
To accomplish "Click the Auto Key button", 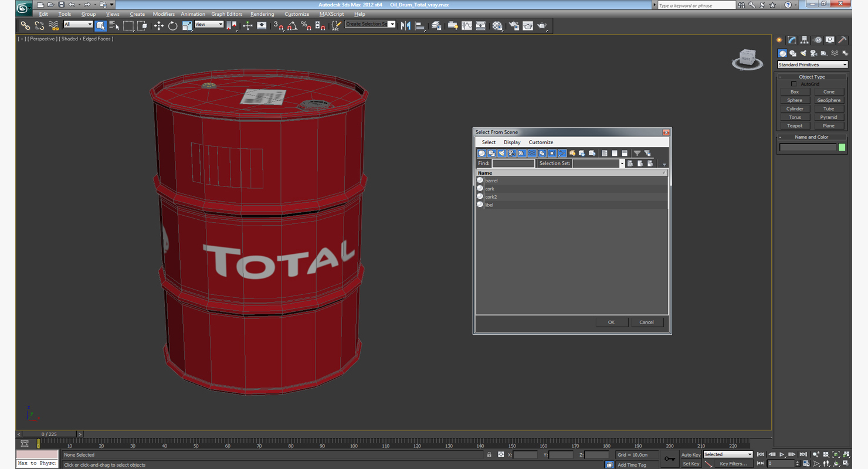I will point(691,455).
